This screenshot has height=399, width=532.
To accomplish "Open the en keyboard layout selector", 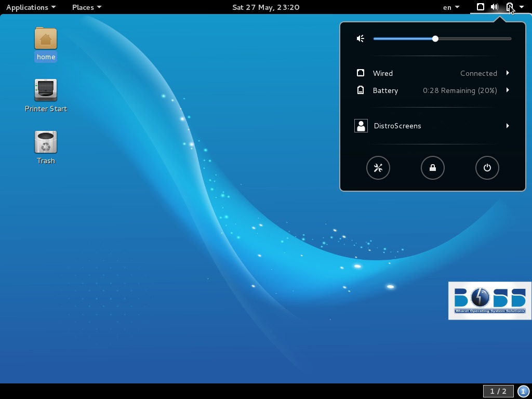I will 450,7.
